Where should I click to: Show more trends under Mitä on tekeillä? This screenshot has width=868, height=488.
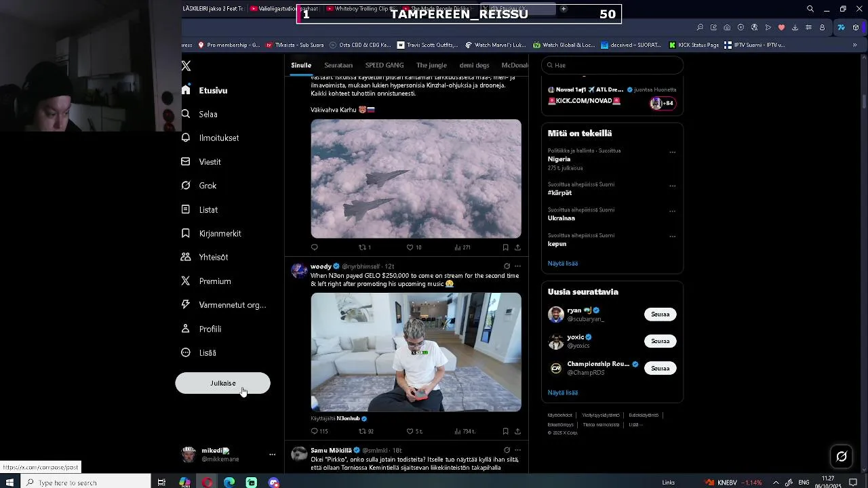[x=562, y=263]
